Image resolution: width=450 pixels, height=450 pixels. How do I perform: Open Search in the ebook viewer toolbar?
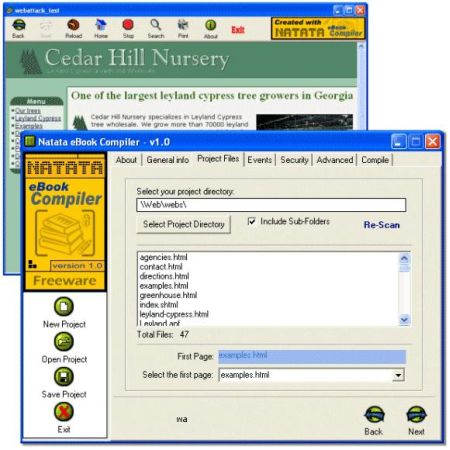point(156,25)
